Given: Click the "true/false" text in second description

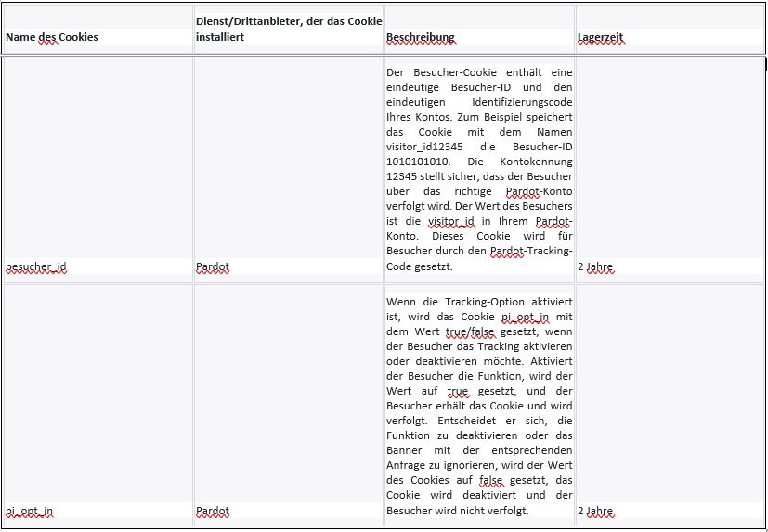Looking at the screenshot, I should [472, 332].
